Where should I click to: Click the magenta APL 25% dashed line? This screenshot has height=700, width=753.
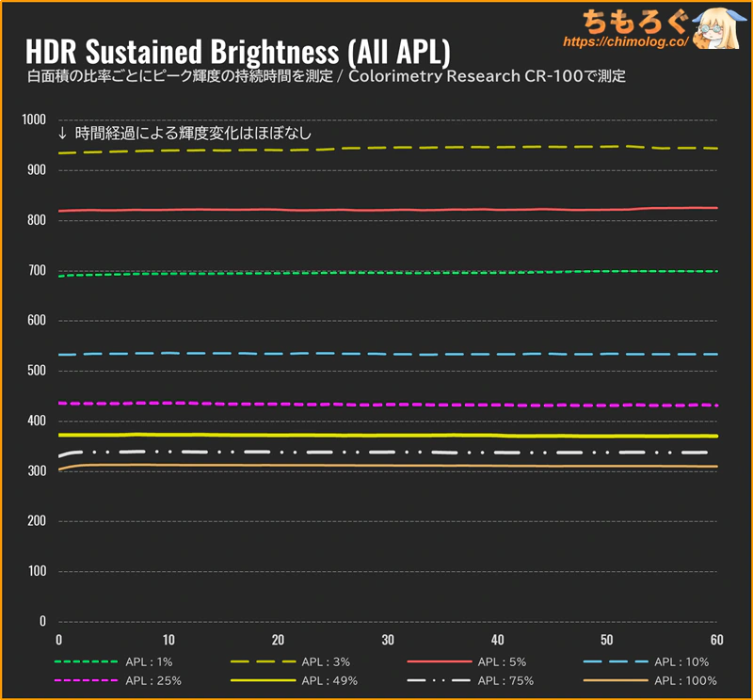[388, 405]
